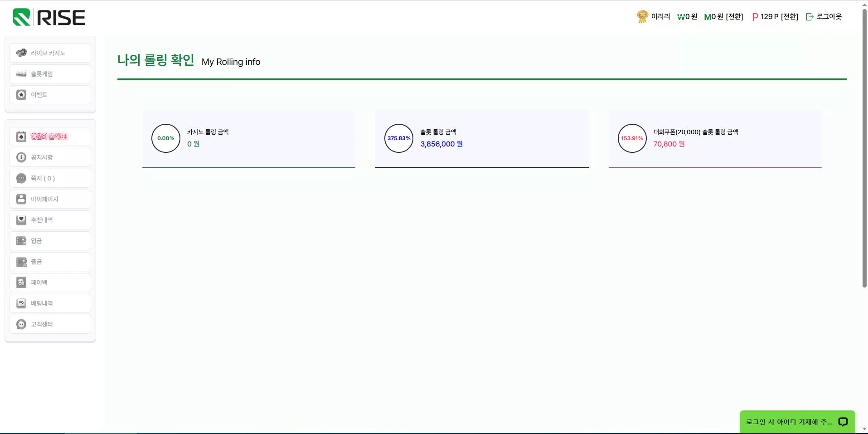Click the notice info icon (공지사항)
Viewport: 868px width, 434px height.
tap(21, 157)
